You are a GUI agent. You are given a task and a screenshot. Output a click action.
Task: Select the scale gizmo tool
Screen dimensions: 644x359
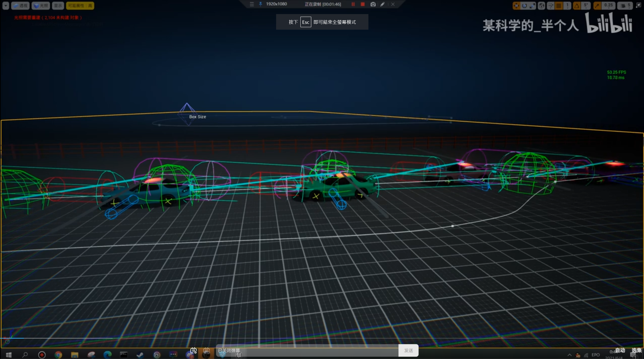pyautogui.click(x=532, y=6)
